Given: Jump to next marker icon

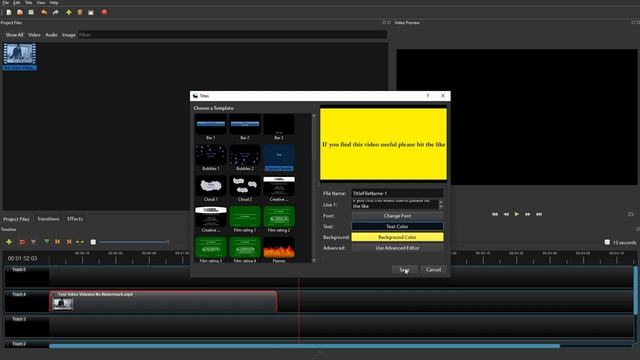Looking at the screenshot, I should pyautogui.click(x=69, y=242).
